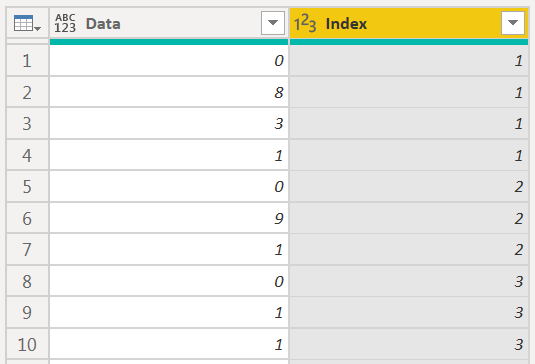Click Data cell with value 8
This screenshot has height=364, width=535.
point(169,92)
